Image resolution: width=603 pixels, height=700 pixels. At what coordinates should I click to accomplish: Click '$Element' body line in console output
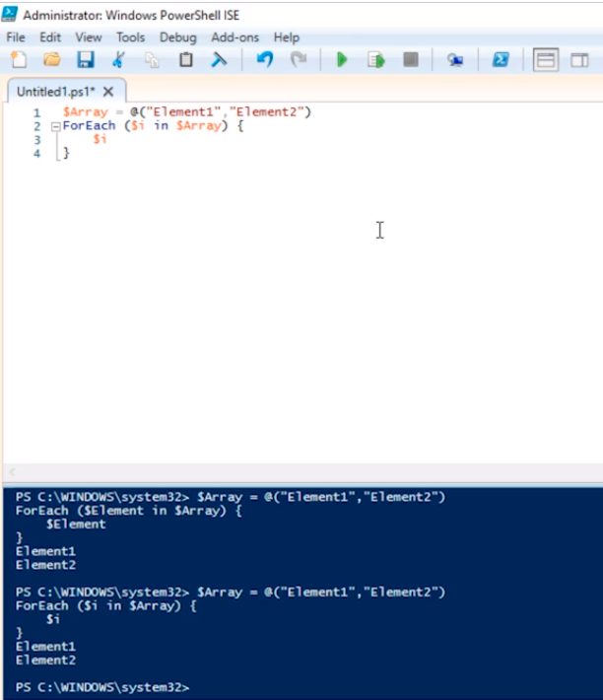[x=76, y=525]
